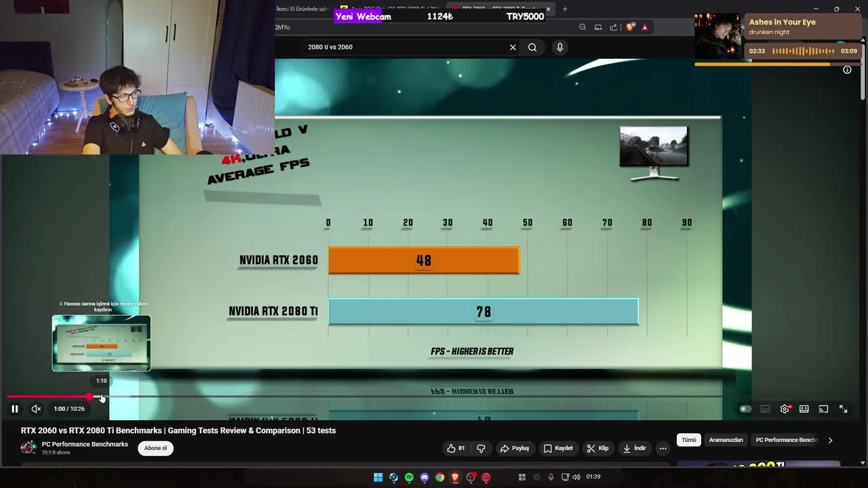Viewport: 868px width, 488px height.
Task: Select the Aramanızdan filter chip
Action: [x=726, y=440]
